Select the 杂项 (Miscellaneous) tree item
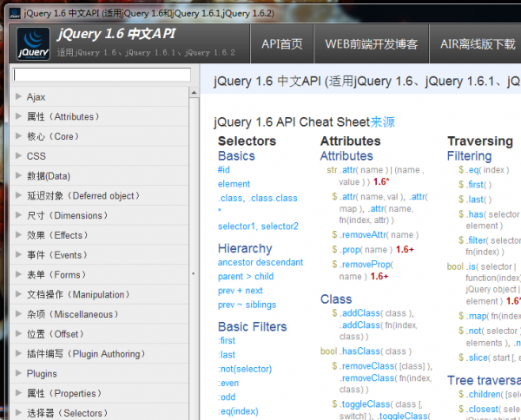Screen dimensions: 521x420 99,314
